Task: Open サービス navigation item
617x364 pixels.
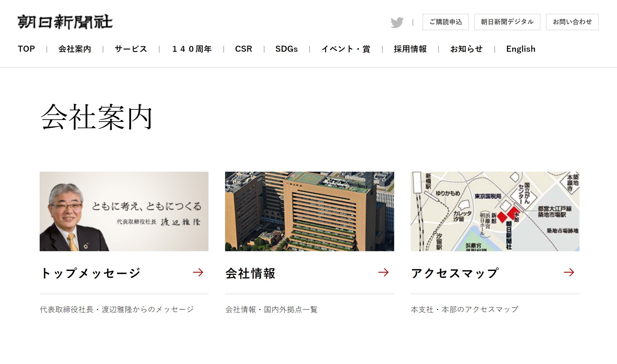Action: point(131,49)
